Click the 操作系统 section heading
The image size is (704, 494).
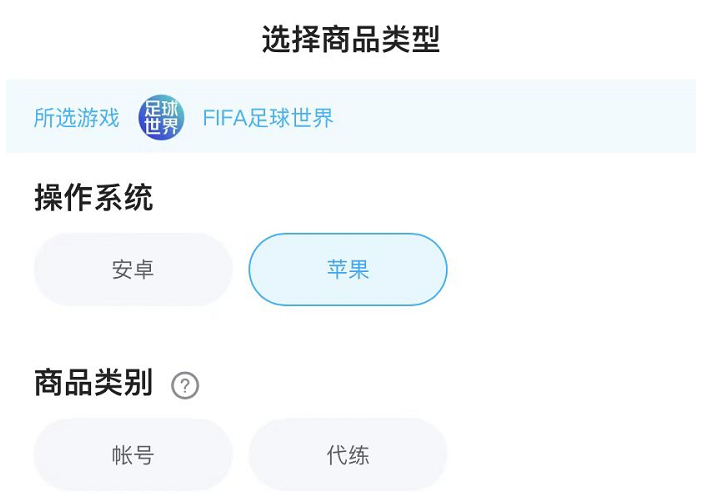94,198
